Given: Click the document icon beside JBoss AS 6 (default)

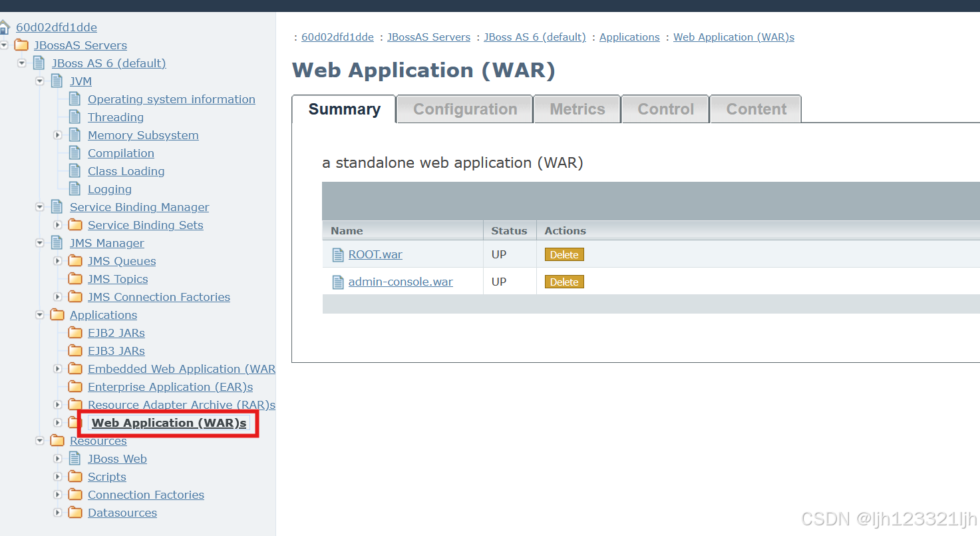Looking at the screenshot, I should coord(39,63).
